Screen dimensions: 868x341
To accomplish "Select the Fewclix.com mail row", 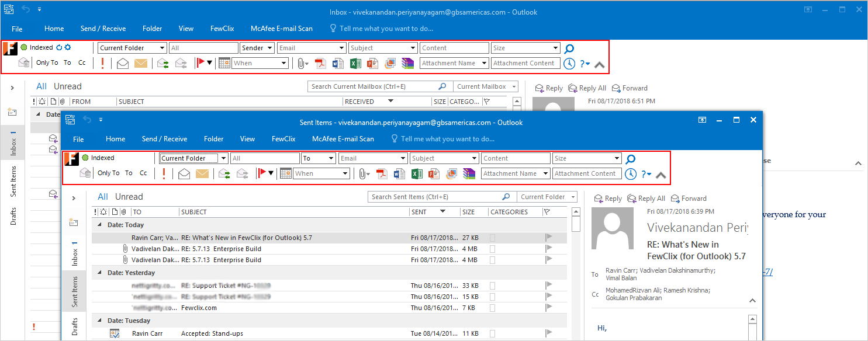I will click(x=330, y=307).
